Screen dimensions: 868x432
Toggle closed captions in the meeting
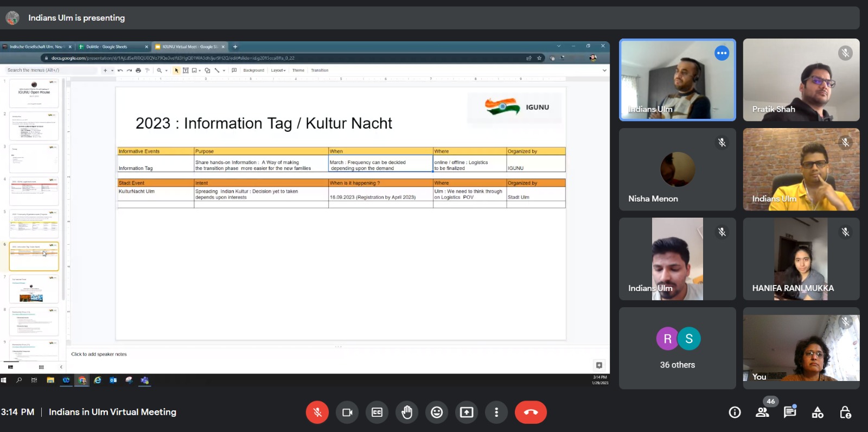tap(377, 412)
